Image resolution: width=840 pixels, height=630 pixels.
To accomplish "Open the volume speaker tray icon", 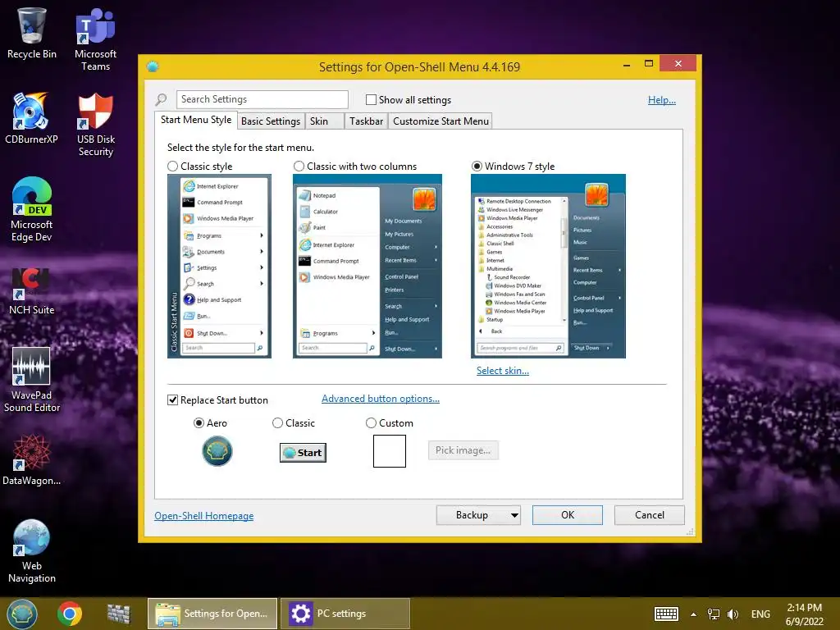I will [x=733, y=614].
